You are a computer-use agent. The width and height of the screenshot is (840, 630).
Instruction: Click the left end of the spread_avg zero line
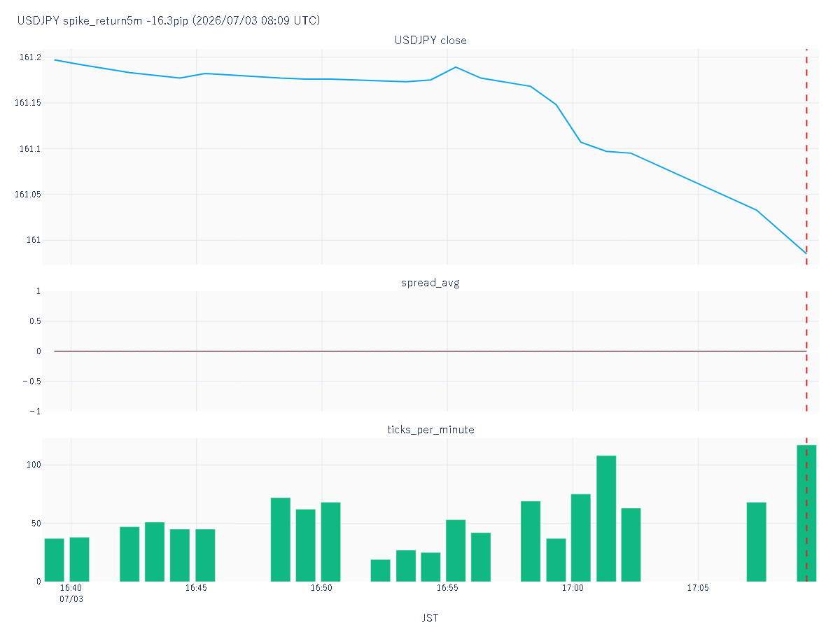pyautogui.click(x=55, y=351)
